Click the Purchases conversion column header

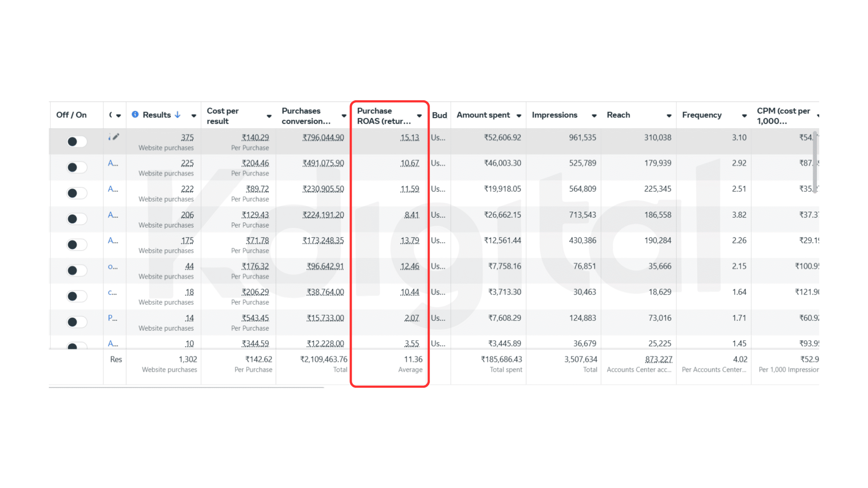click(305, 116)
